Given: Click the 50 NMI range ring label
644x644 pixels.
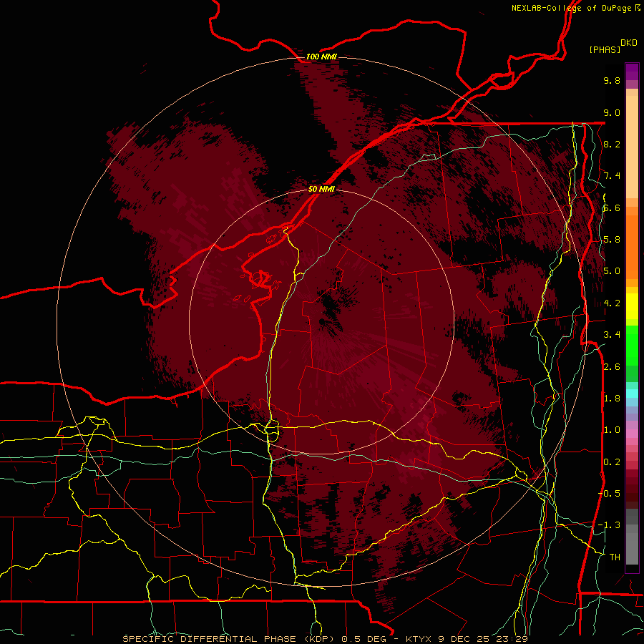Looking at the screenshot, I should coord(321,190).
